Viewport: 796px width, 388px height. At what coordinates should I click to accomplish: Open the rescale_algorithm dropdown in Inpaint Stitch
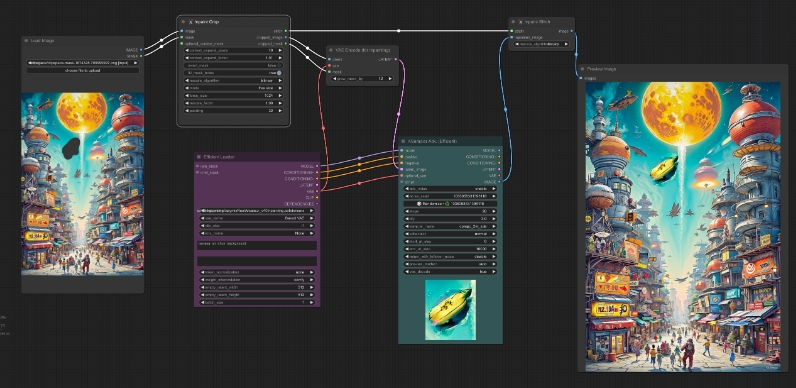[541, 44]
